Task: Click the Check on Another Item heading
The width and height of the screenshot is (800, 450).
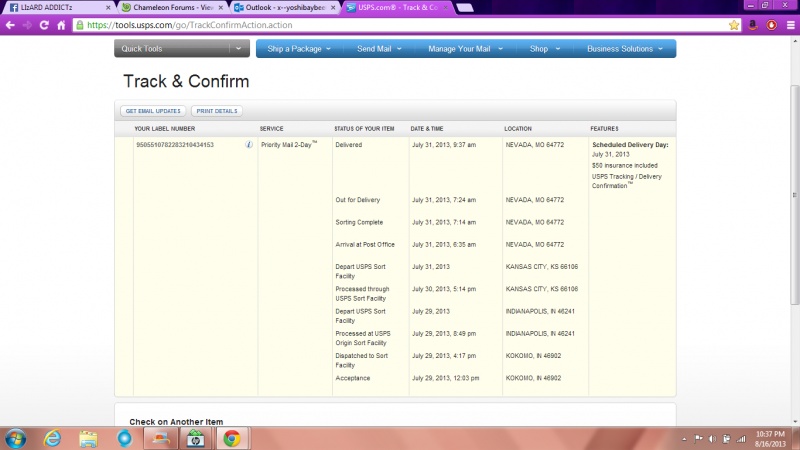Action: click(176, 421)
